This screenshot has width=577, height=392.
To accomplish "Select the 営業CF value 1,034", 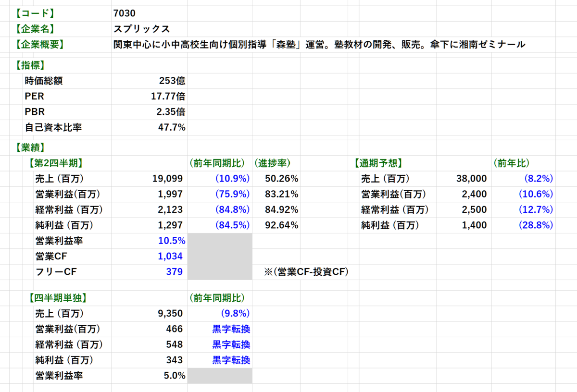I will 170,256.
